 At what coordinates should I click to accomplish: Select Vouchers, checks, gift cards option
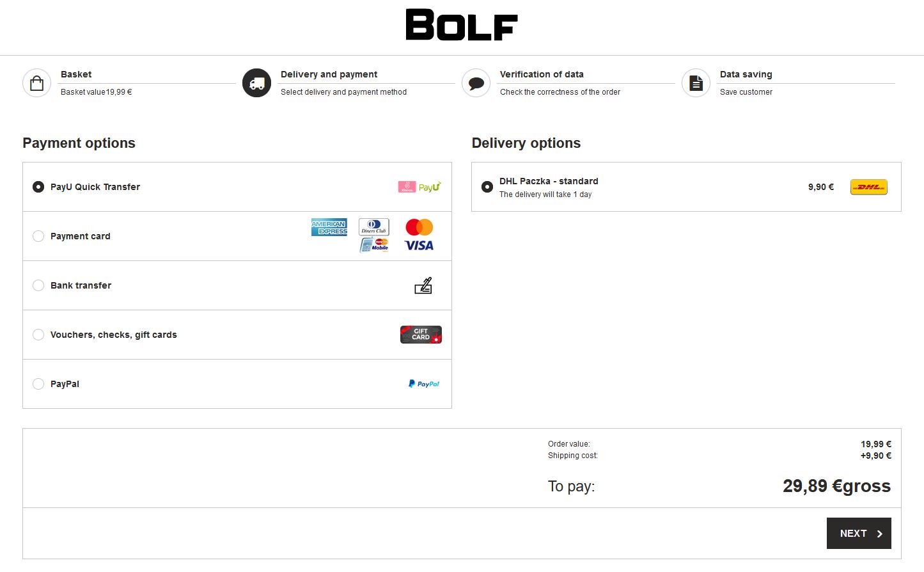[38, 335]
